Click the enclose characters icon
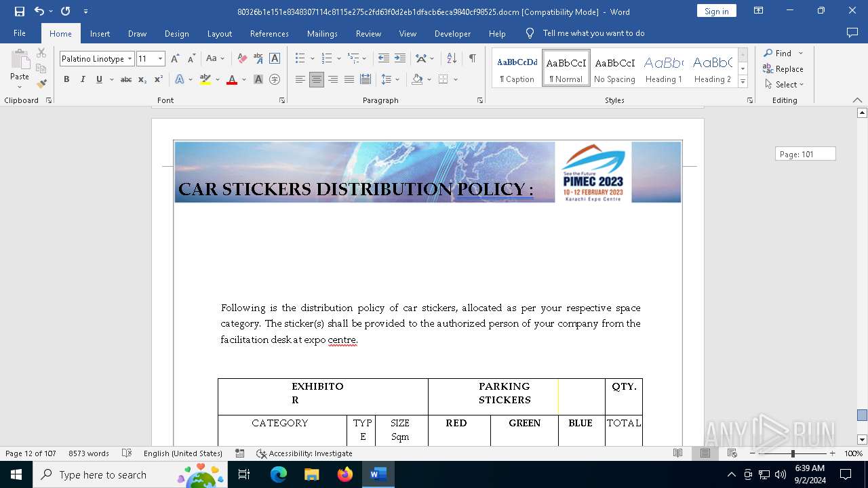 pos(275,79)
